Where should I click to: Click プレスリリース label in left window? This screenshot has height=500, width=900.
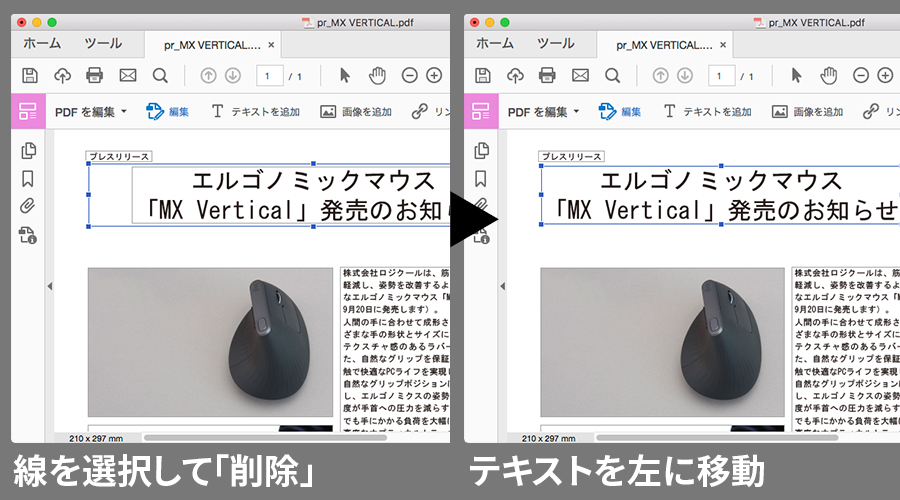point(119,156)
